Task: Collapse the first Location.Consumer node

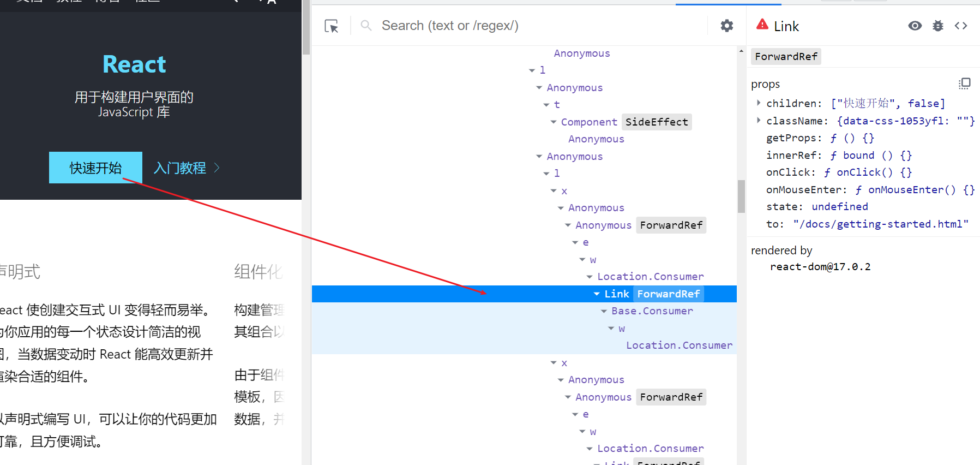Action: click(x=590, y=277)
